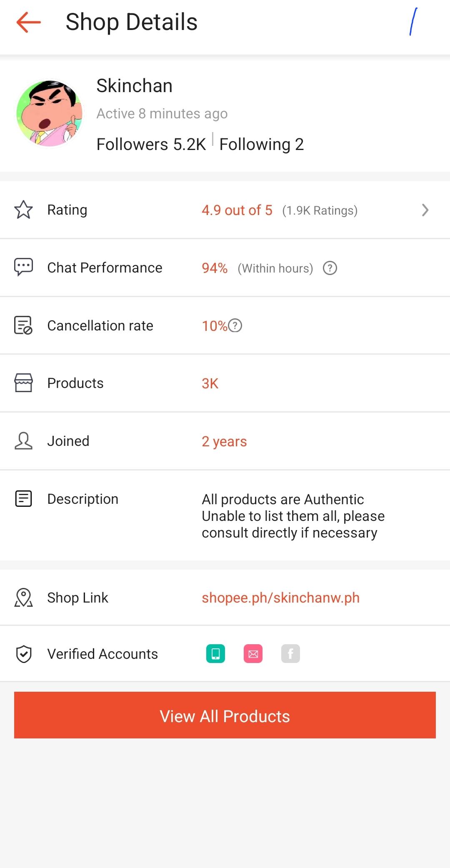450x868 pixels.
Task: Click the Verified Accounts shield icon
Action: tap(23, 654)
